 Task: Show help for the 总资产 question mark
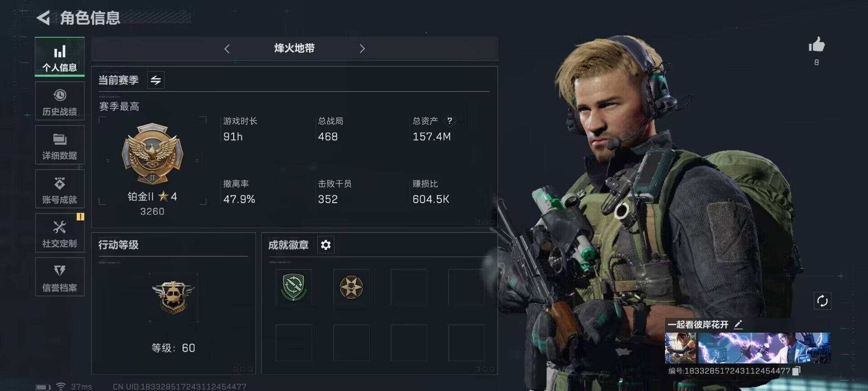[449, 121]
